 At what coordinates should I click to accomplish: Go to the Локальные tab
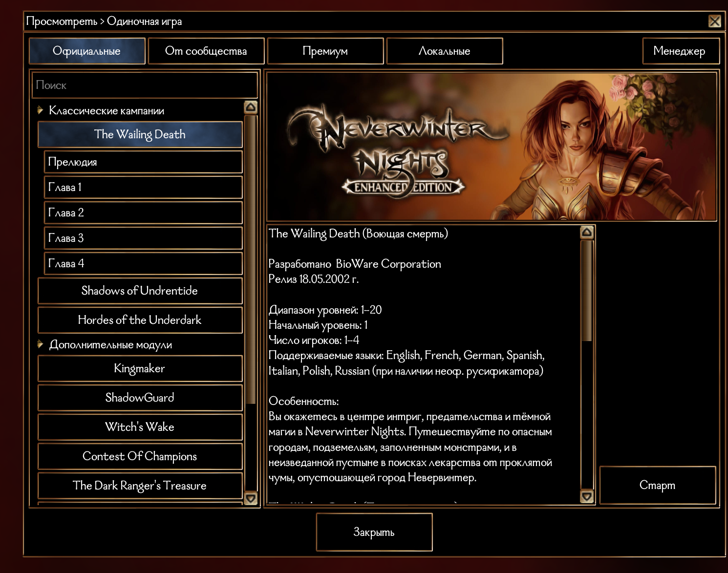point(445,51)
